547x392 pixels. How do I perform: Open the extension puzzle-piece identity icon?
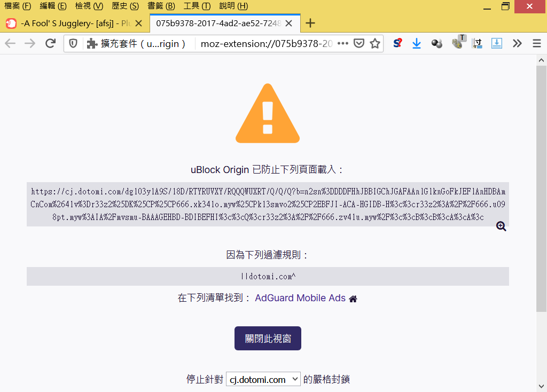click(92, 44)
